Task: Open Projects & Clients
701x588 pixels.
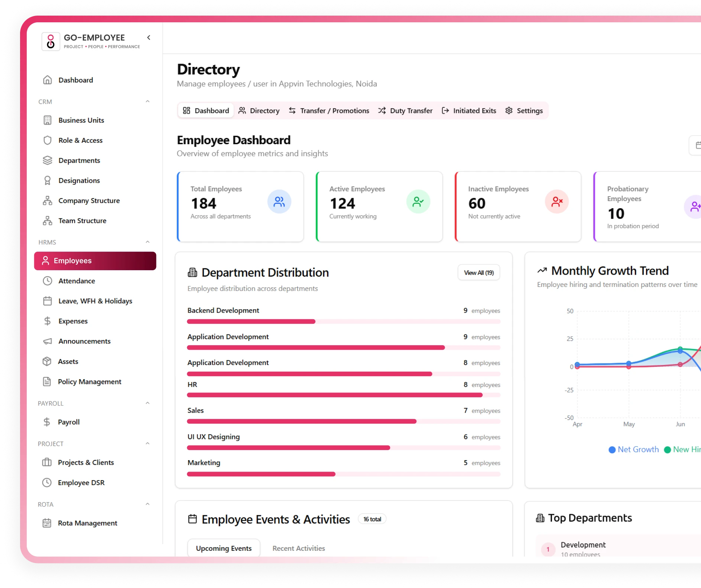Action: [86, 462]
